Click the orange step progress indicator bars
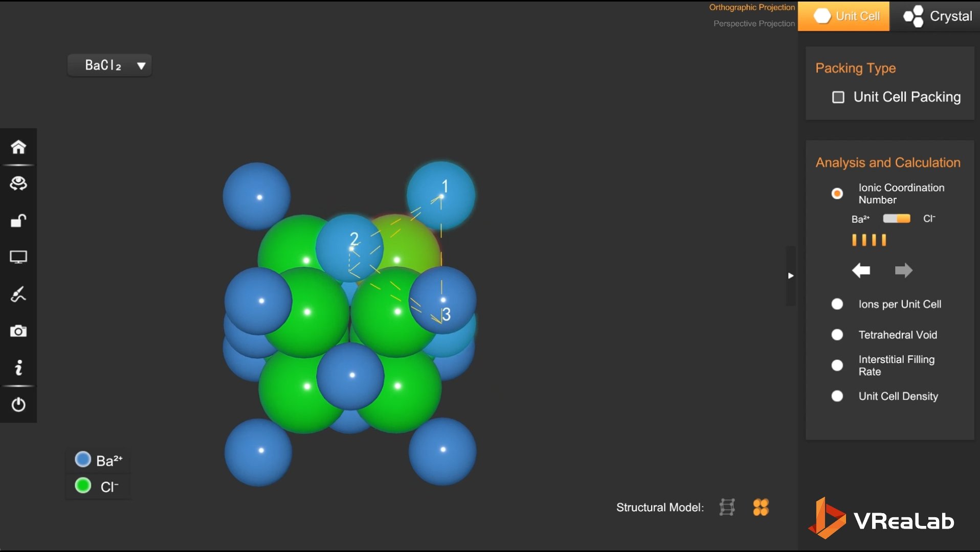980x552 pixels. pyautogui.click(x=869, y=240)
